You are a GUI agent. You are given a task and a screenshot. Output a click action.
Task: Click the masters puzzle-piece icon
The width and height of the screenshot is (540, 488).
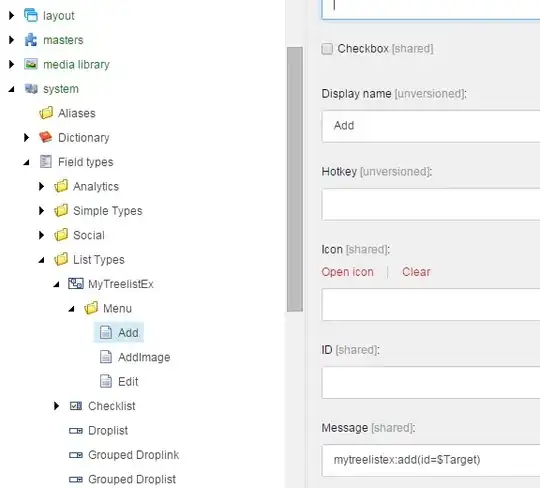[x=31, y=40]
